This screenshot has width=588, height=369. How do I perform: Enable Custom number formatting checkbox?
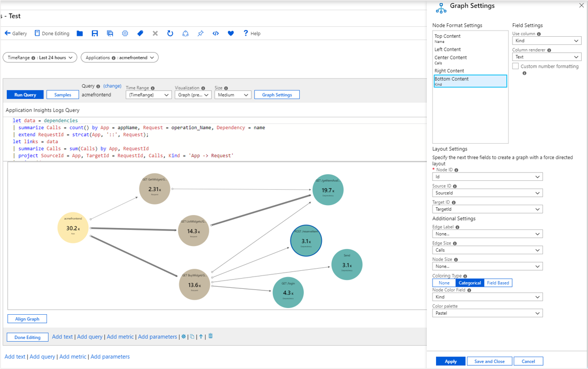pos(516,67)
